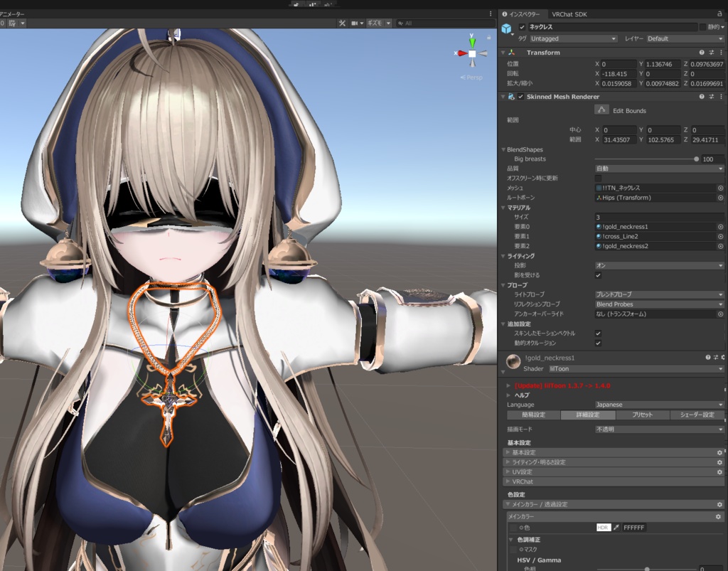Expand the ヘルプ foldout
The width and height of the screenshot is (728, 571).
pyautogui.click(x=509, y=395)
